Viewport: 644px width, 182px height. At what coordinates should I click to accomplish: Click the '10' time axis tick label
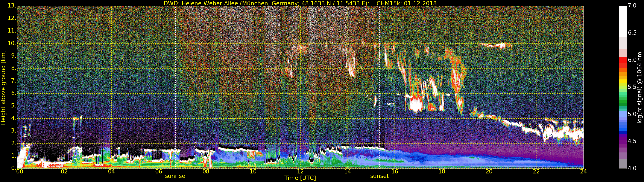253,172
